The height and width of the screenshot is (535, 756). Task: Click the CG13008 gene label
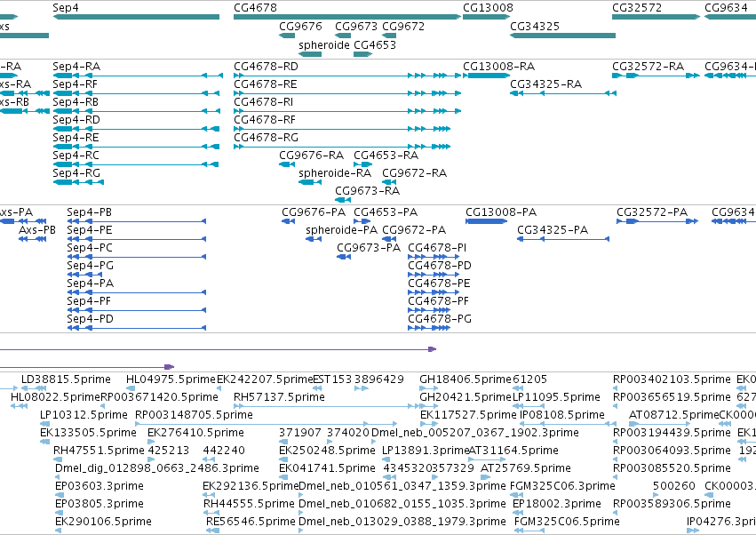pyautogui.click(x=488, y=8)
